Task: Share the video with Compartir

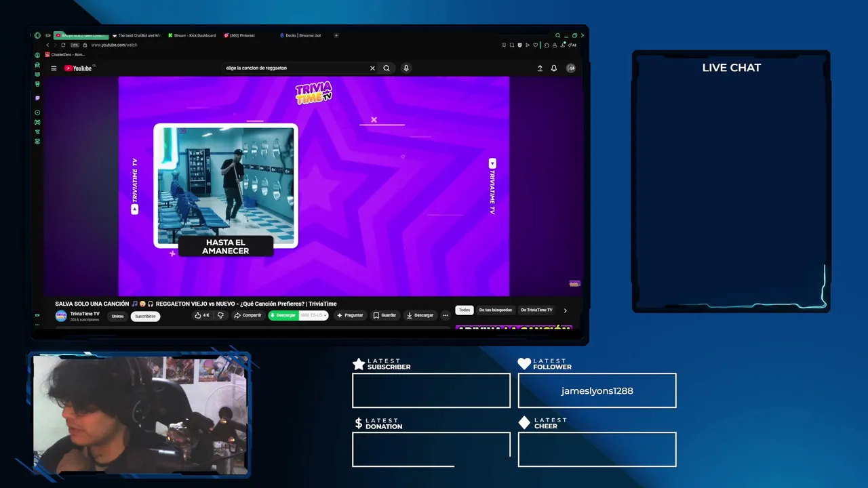Action: [x=248, y=315]
